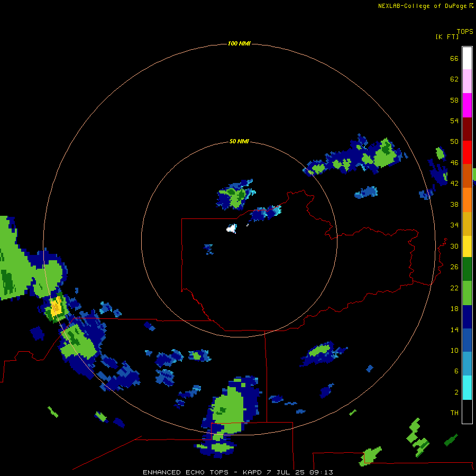
Task: Select the light pink legend swatch
Action: click(467, 81)
